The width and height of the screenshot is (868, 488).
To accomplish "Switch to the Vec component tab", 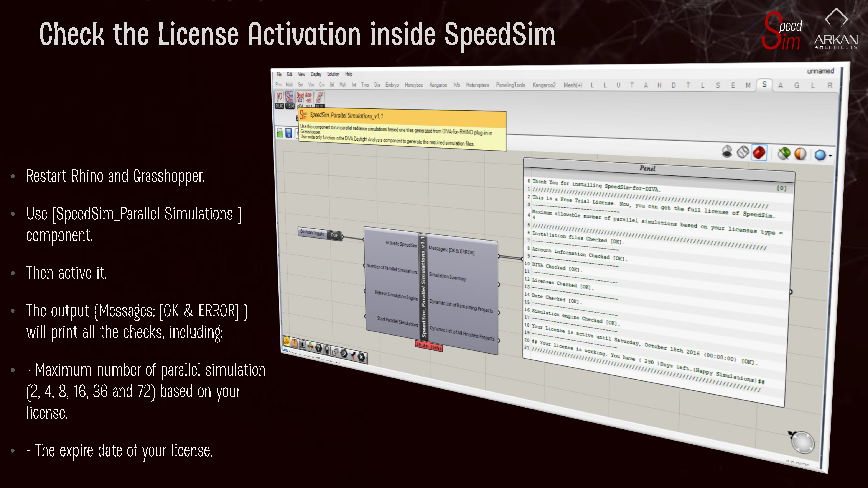I will pos(311,85).
